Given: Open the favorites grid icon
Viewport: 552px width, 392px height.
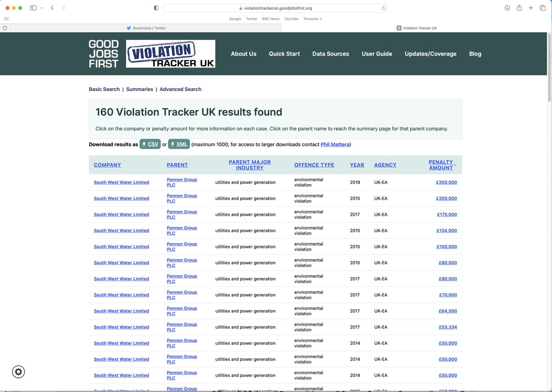Looking at the screenshot, I should click(6, 19).
